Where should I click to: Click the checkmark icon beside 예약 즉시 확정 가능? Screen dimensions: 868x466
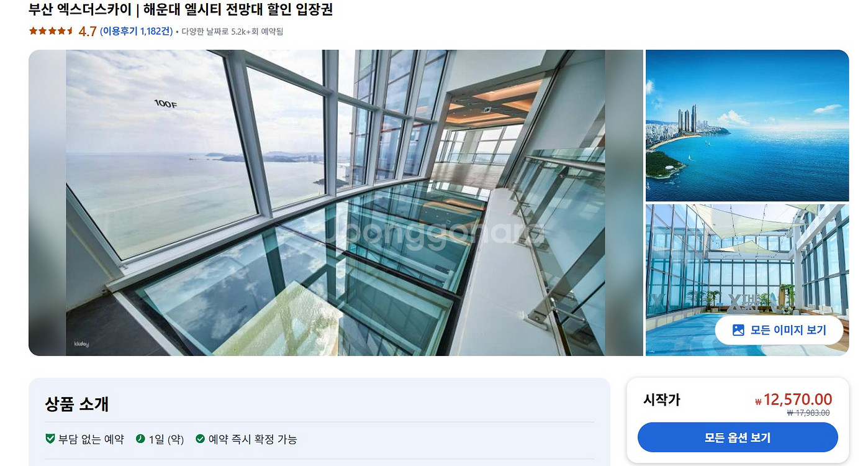(x=200, y=439)
